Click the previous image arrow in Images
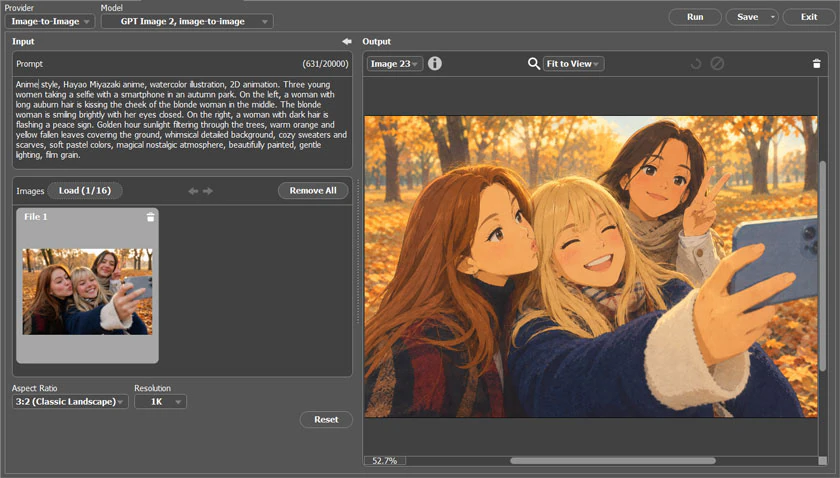Viewport: 840px width, 478px height. click(x=193, y=191)
